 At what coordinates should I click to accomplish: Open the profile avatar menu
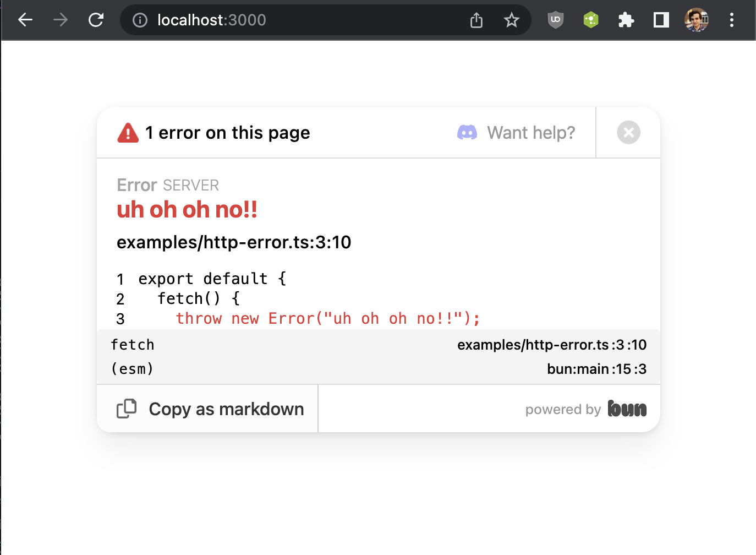(696, 20)
